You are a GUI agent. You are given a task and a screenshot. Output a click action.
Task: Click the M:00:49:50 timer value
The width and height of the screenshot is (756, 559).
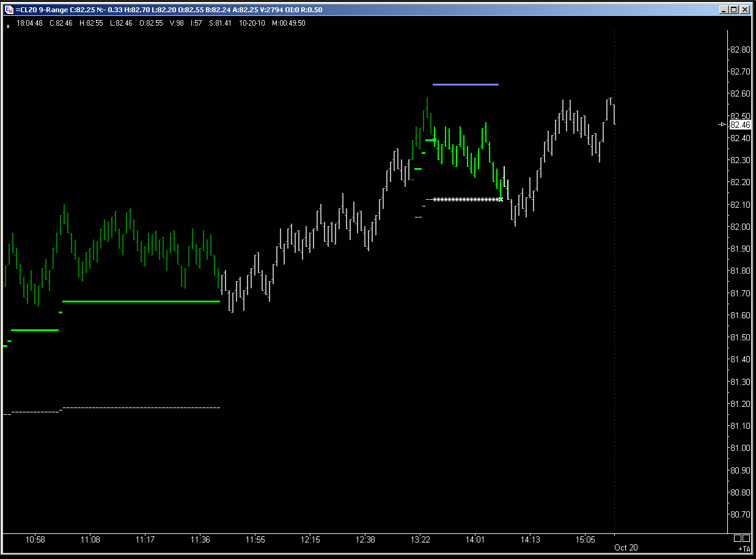[x=288, y=23]
